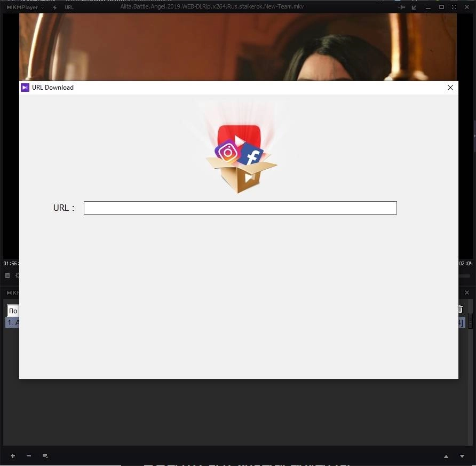This screenshot has height=466, width=476.
Task: Click the playlist search field
Action: [x=13, y=311]
